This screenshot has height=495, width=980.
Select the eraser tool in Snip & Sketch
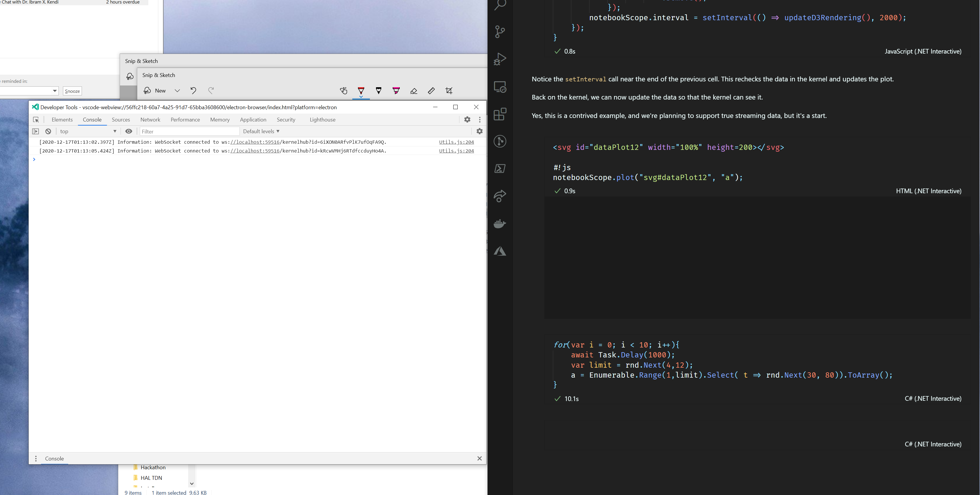click(413, 90)
